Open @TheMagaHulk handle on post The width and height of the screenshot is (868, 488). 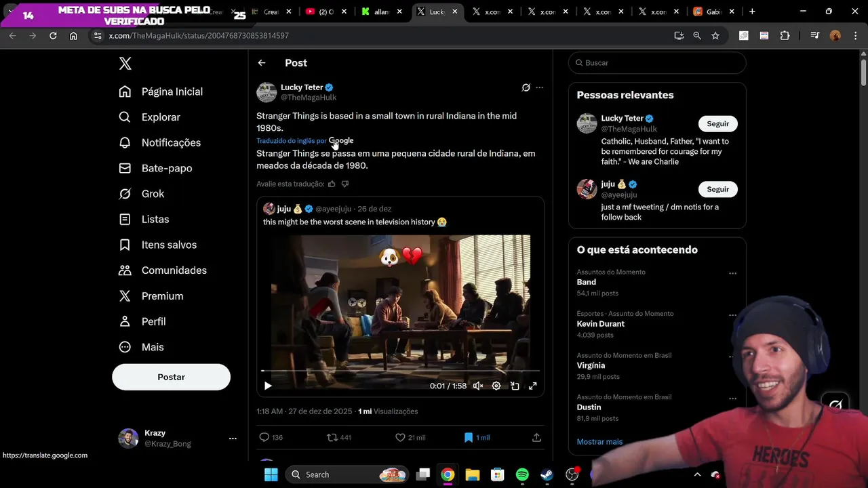309,98
